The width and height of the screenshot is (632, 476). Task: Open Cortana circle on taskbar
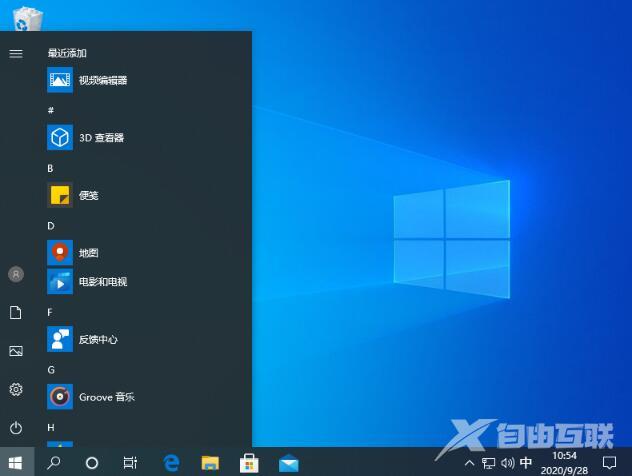(x=92, y=463)
